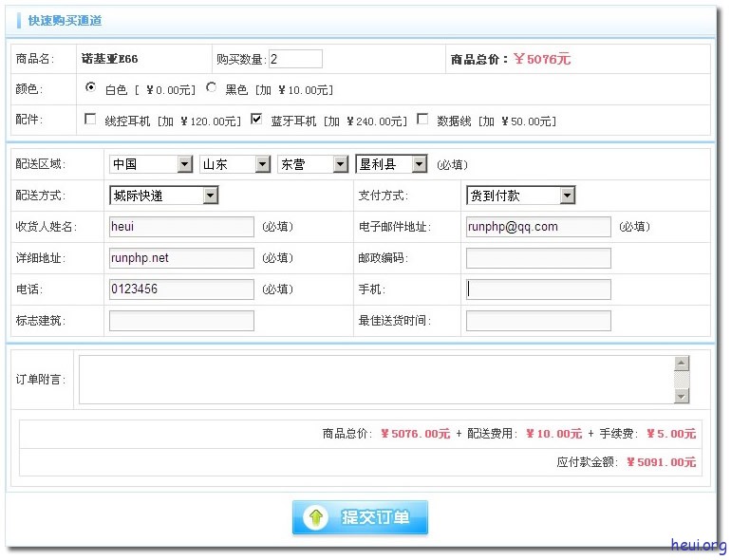731x560 pixels.
Task: Click the 手机 input field
Action: point(538,289)
